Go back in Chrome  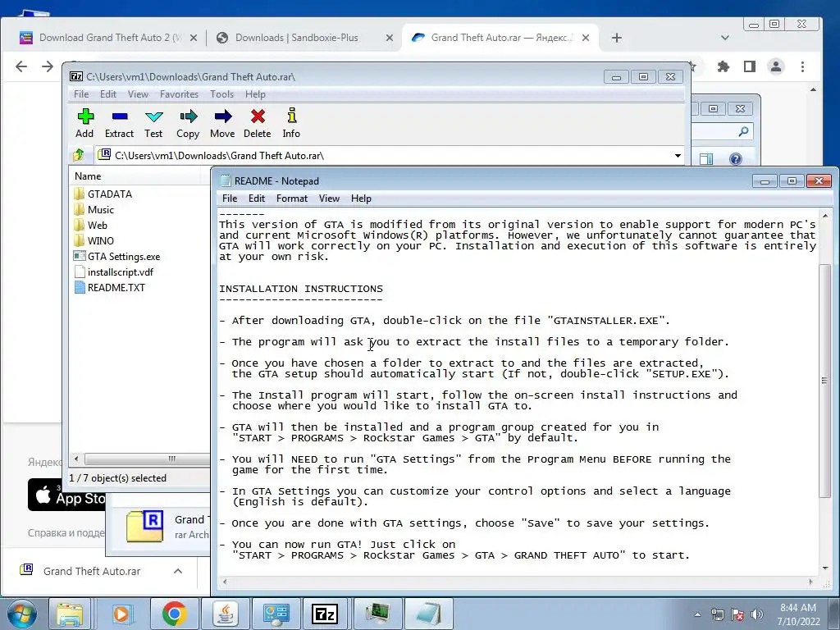[21, 66]
